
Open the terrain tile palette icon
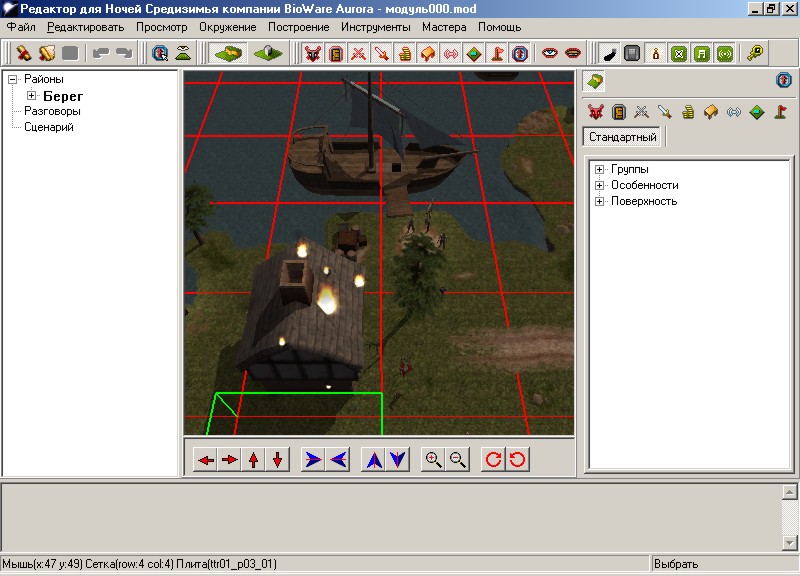click(594, 81)
